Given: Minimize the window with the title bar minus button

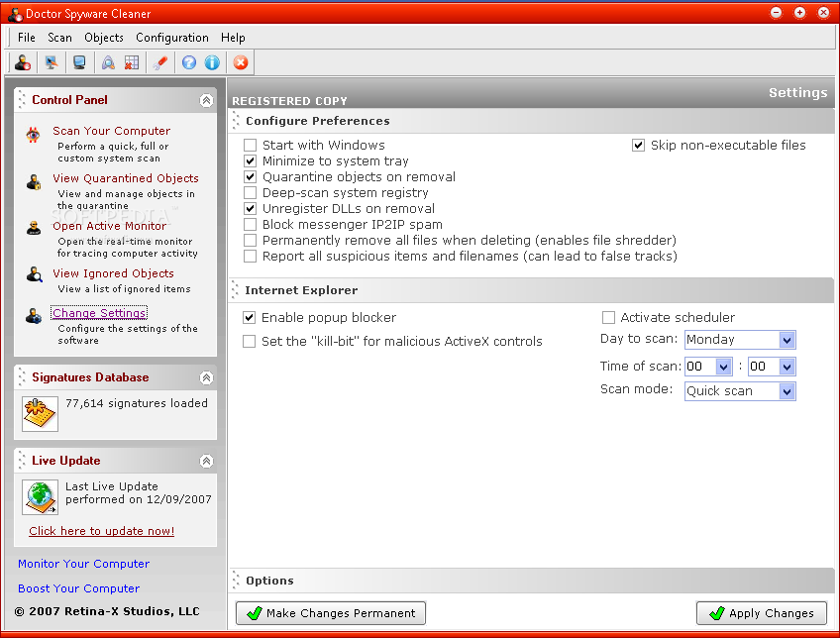Looking at the screenshot, I should [776, 12].
